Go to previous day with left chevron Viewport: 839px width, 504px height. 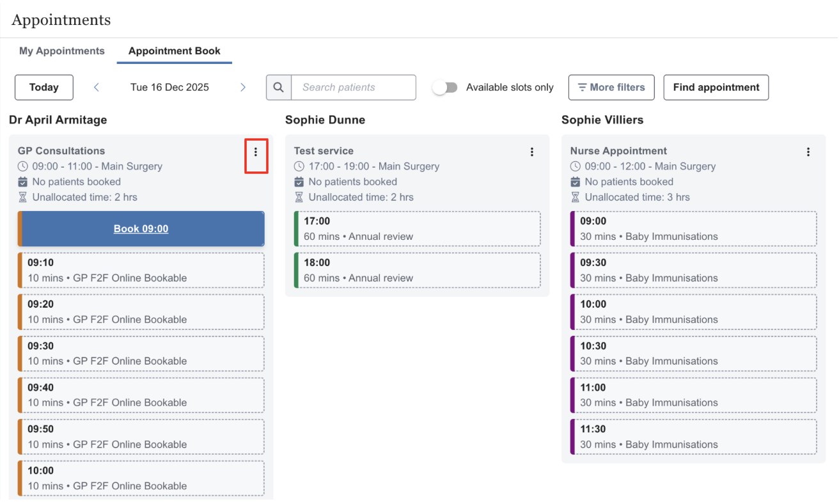pyautogui.click(x=97, y=88)
